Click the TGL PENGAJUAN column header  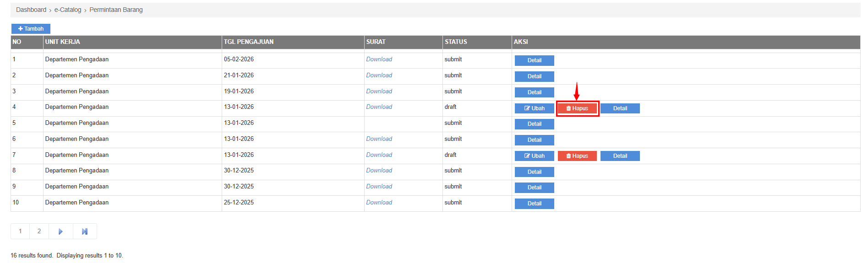249,42
